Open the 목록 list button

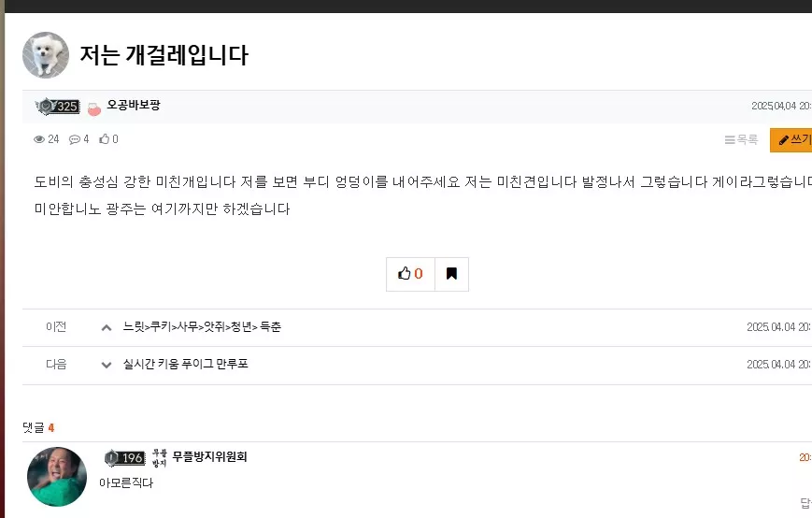pyautogui.click(x=741, y=139)
